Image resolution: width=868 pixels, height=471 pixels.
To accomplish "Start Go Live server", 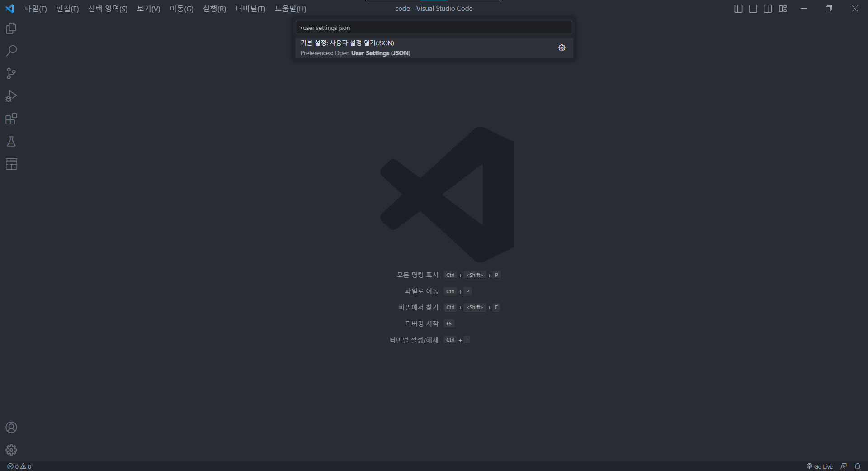I will [x=820, y=466].
